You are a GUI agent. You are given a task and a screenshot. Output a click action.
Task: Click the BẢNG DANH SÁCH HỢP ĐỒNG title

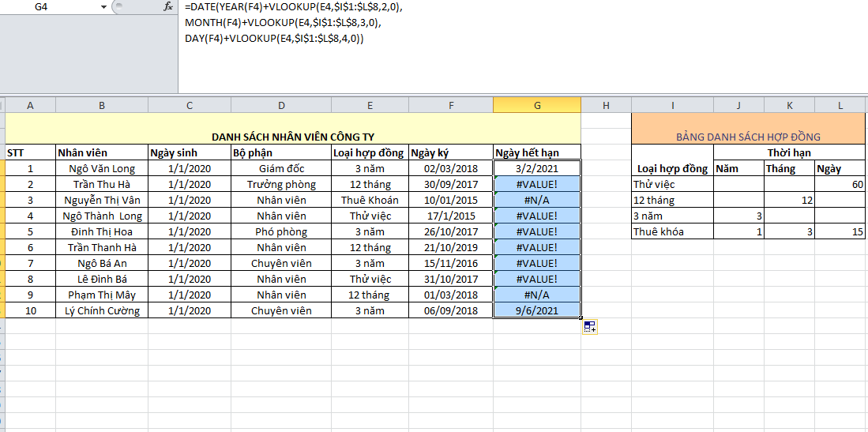748,137
